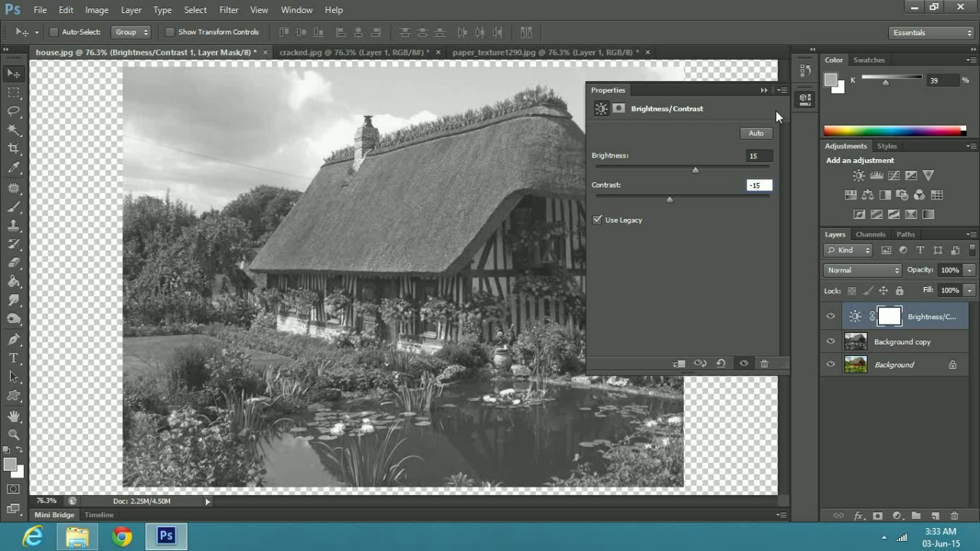Viewport: 980px width, 551px height.
Task: Open the Layers panel menu
Action: 971,235
